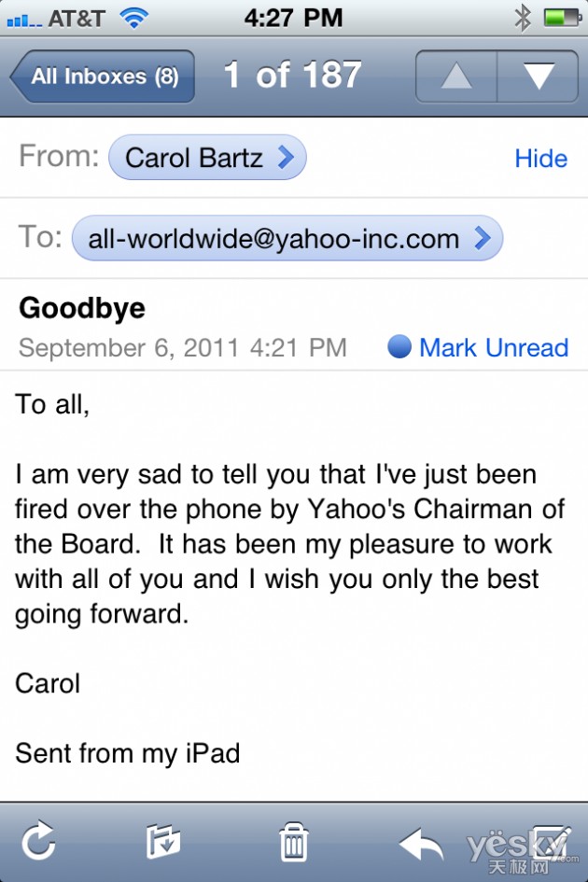The image size is (588, 882).
Task: Toggle Mark Unread on this email
Action: click(494, 347)
